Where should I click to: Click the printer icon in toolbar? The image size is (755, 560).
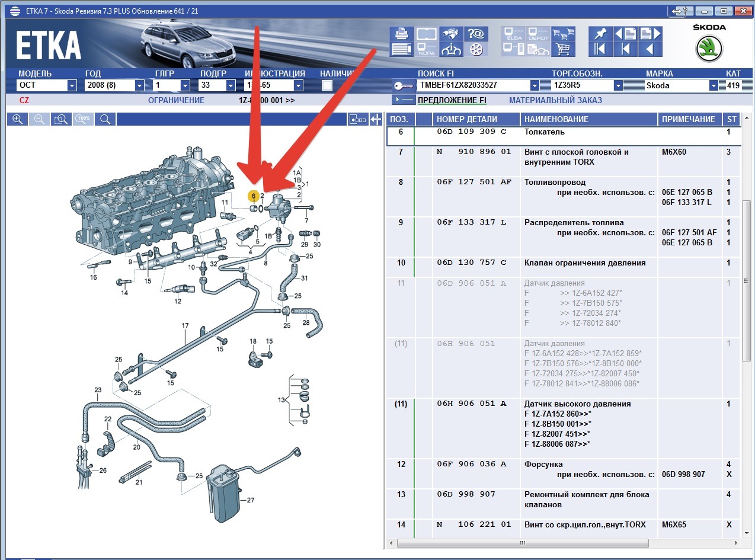point(401,34)
